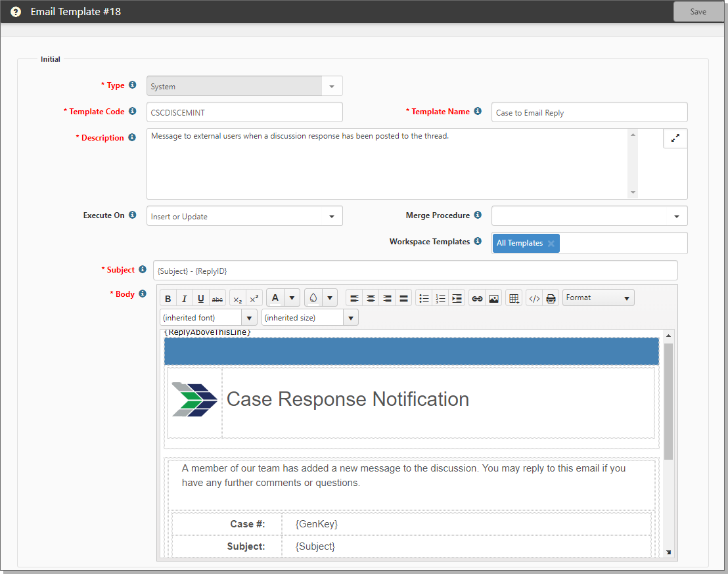The image size is (728, 574).
Task: Click the help question mark icon beside Email Template #18
Action: 16,12
